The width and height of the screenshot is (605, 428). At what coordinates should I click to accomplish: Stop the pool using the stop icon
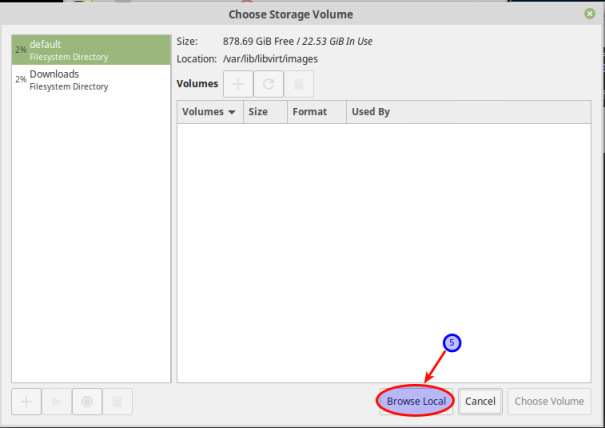[87, 401]
